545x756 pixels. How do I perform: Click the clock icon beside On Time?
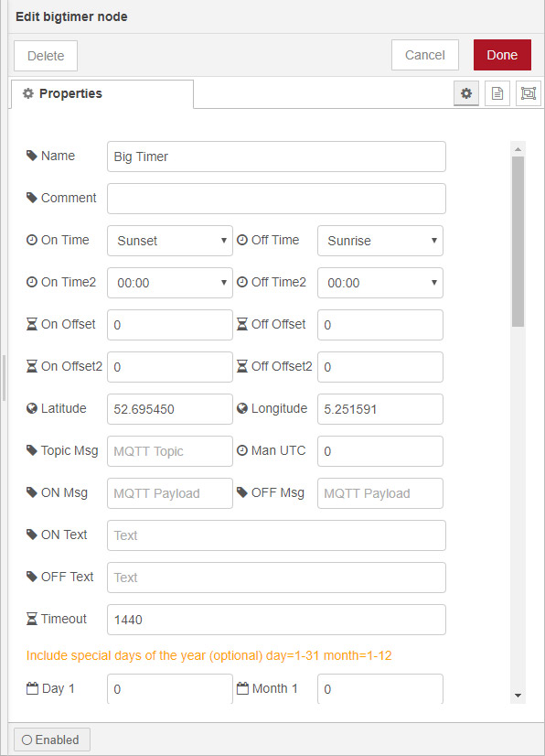pos(32,240)
